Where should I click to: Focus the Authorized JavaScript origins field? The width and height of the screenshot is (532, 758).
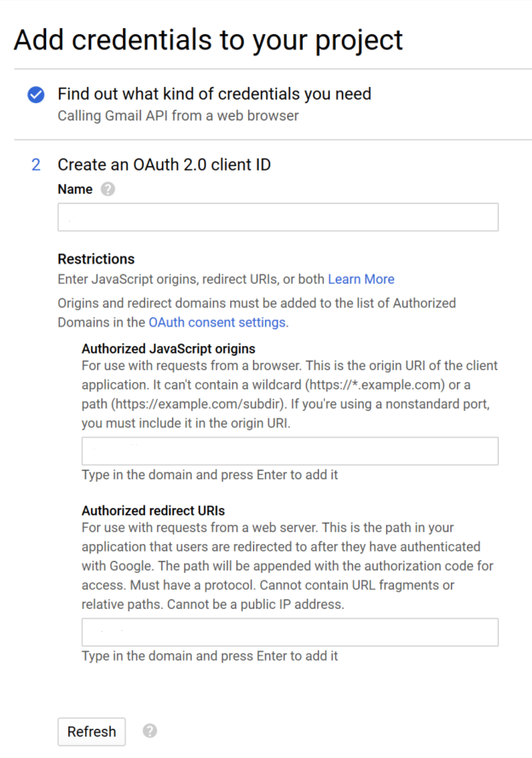coord(290,451)
